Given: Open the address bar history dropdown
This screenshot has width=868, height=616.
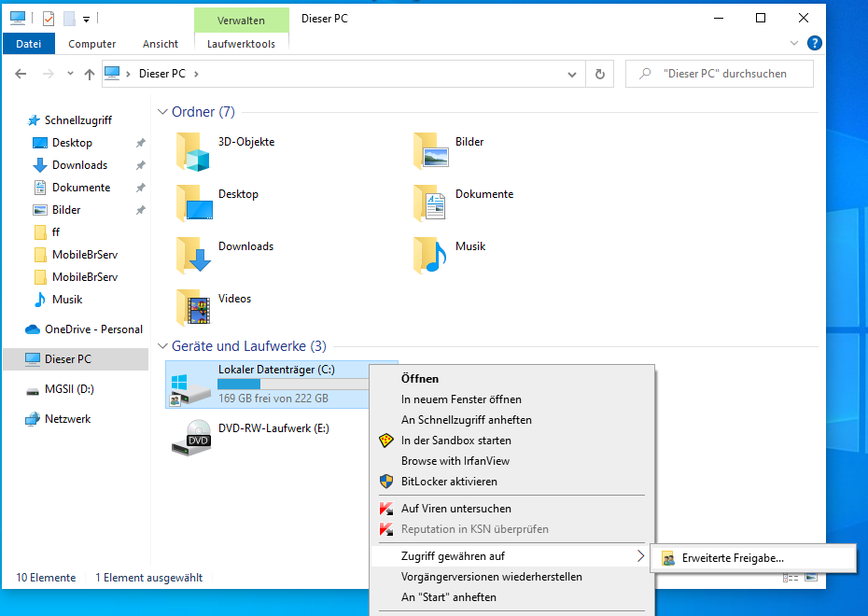Looking at the screenshot, I should (571, 74).
